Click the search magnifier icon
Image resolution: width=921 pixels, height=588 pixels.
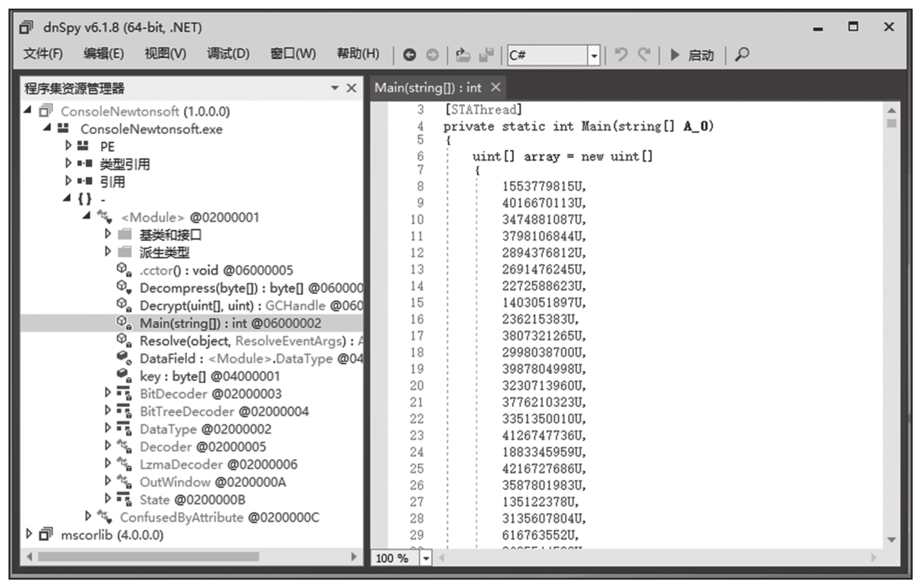(x=742, y=54)
